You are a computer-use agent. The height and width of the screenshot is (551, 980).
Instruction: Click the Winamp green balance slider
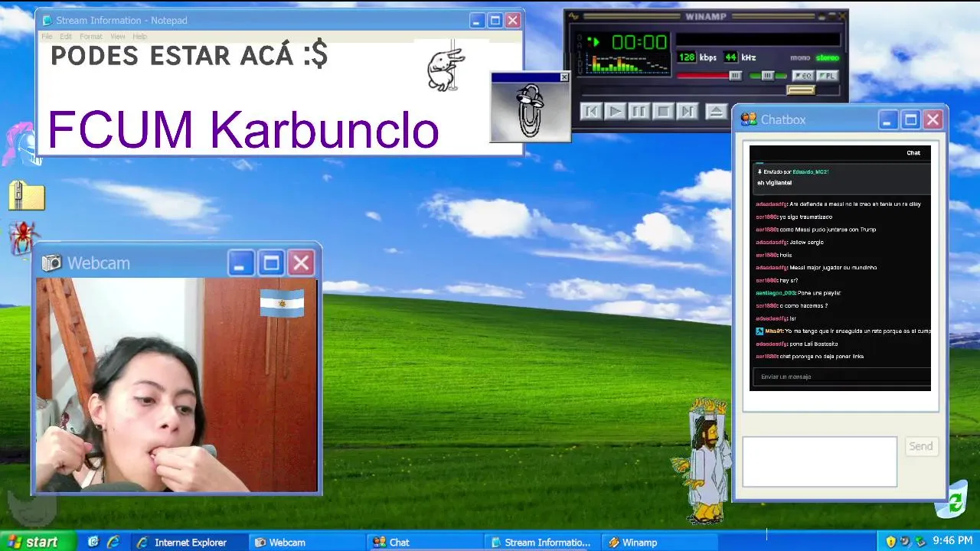(768, 76)
